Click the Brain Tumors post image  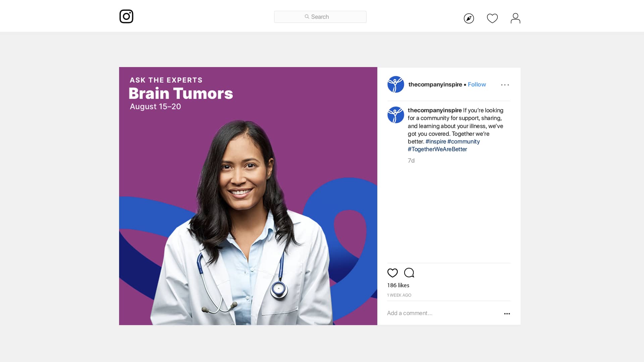point(248,196)
